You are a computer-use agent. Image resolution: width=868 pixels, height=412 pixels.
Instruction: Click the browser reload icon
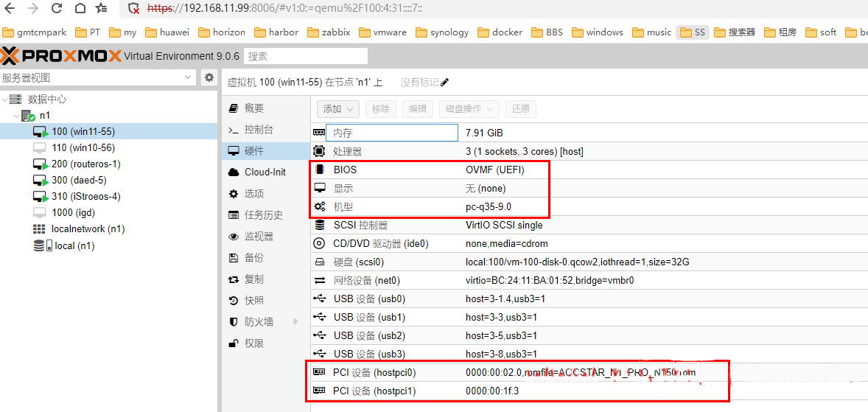click(x=57, y=9)
